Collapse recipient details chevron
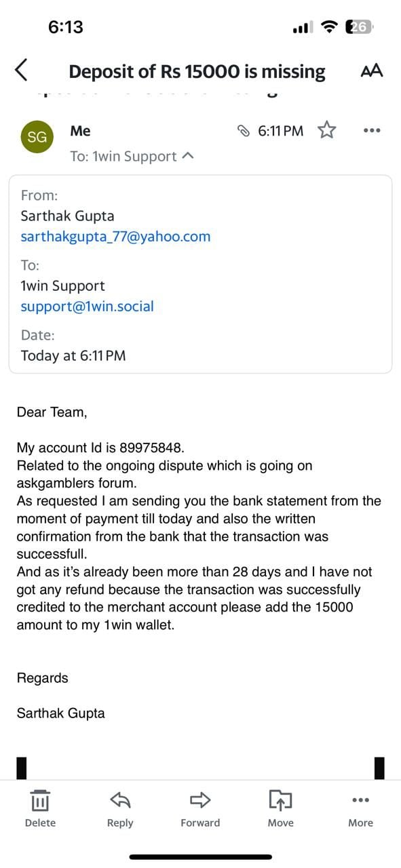401x868 pixels. [x=189, y=156]
